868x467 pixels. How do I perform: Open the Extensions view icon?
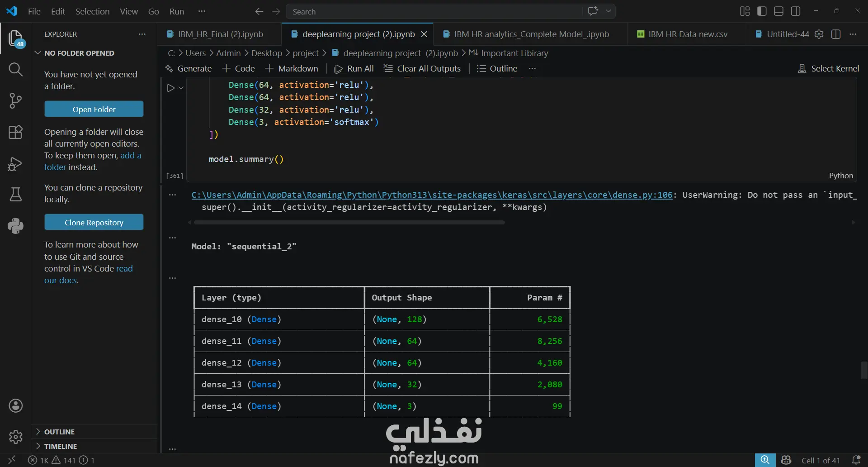pos(16,132)
